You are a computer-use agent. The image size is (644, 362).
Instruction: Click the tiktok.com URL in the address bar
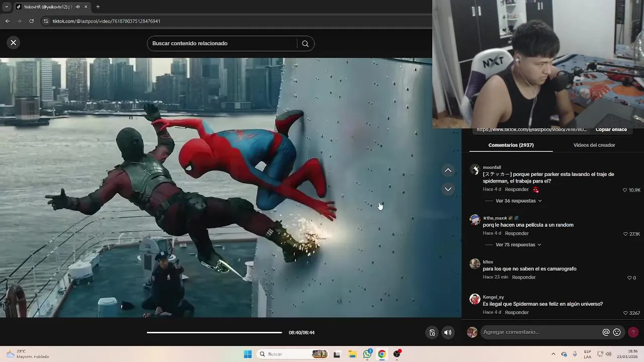pos(106,21)
